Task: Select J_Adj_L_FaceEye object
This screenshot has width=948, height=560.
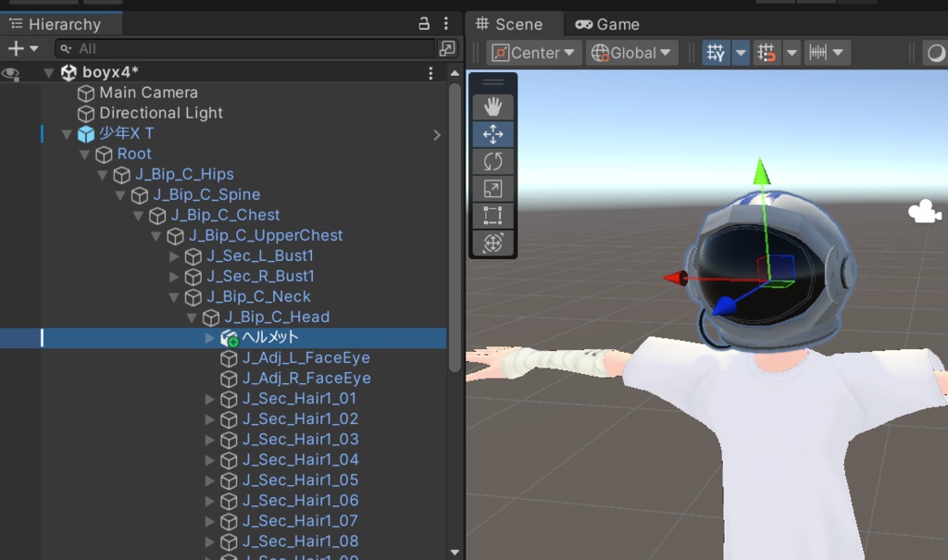Action: (306, 358)
